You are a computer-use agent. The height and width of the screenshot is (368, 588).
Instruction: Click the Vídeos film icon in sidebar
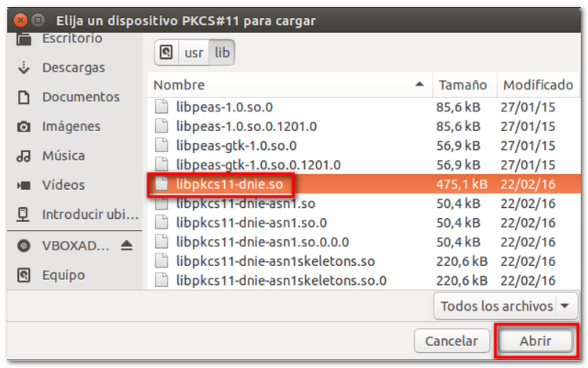pyautogui.click(x=24, y=185)
